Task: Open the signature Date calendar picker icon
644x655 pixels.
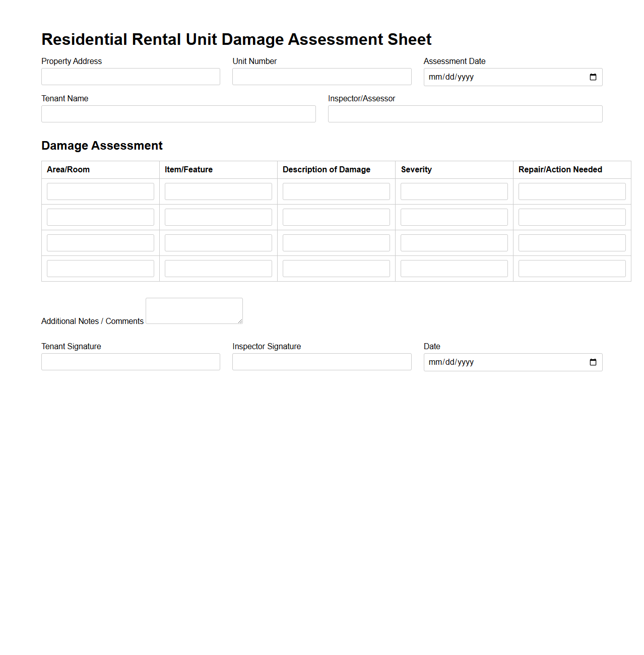Action: (x=592, y=362)
